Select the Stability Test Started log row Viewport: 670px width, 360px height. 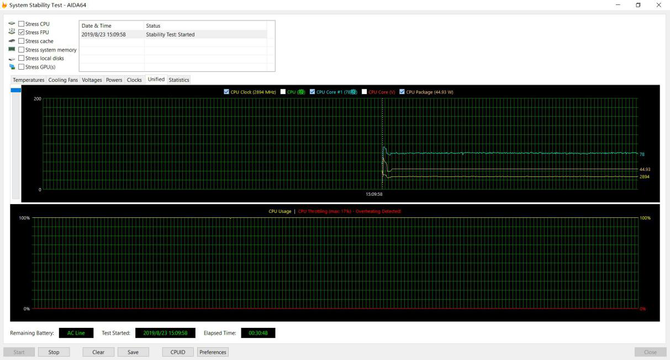[173, 34]
